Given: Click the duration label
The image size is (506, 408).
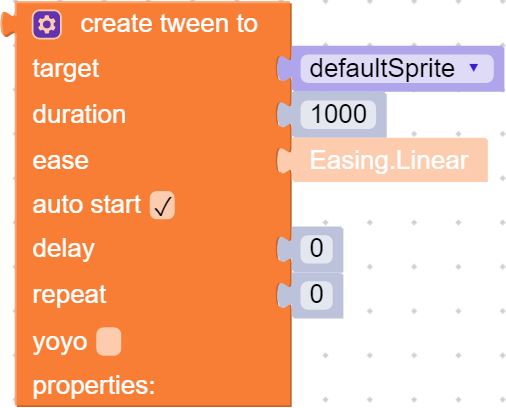Looking at the screenshot, I should [x=79, y=114].
